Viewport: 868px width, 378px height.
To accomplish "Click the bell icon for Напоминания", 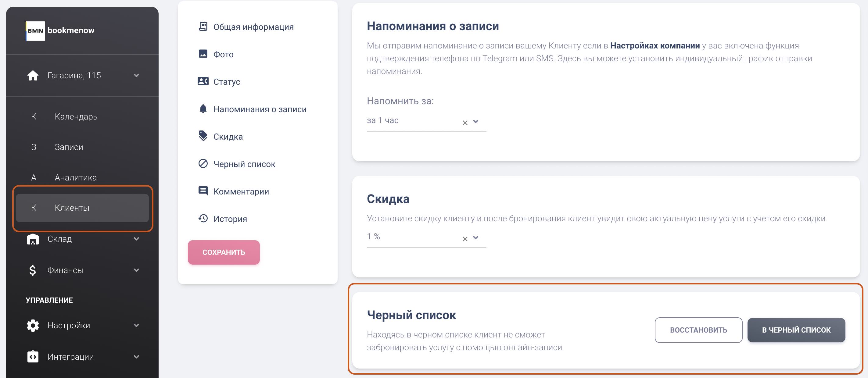I will [203, 109].
